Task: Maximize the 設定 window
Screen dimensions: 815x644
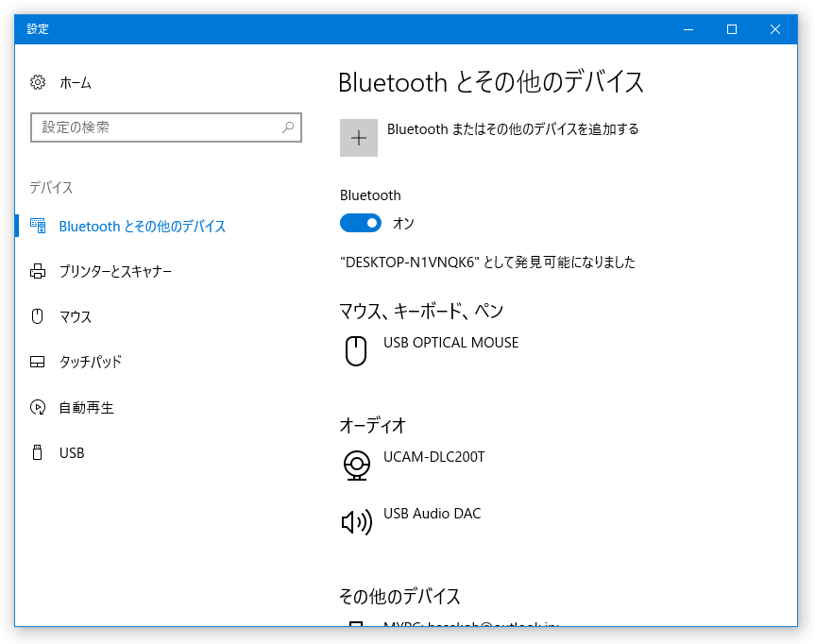Action: tap(731, 29)
